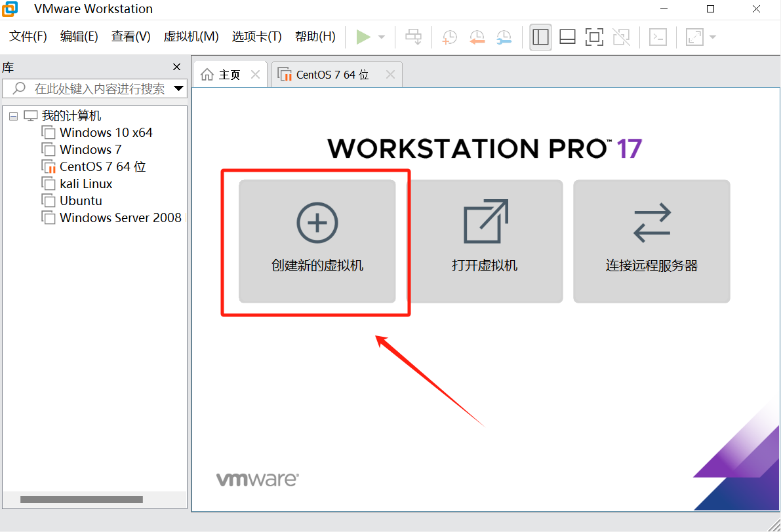Select Windows 10 x64 virtual machine

pyautogui.click(x=106, y=133)
